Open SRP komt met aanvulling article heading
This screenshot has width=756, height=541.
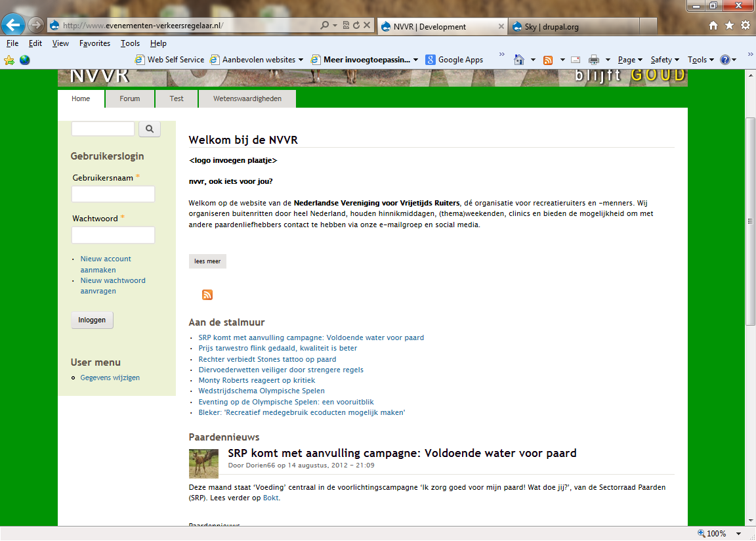402,453
